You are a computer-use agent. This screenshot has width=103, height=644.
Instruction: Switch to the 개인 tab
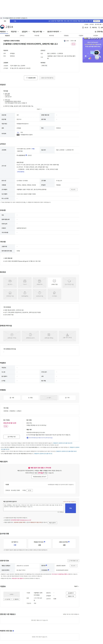click(x=5, y=21)
